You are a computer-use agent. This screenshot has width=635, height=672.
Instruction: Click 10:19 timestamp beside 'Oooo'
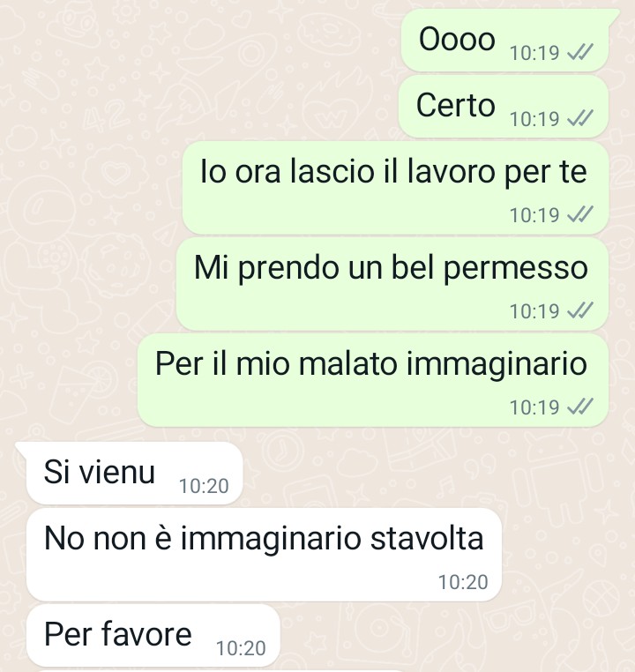pyautogui.click(x=534, y=53)
